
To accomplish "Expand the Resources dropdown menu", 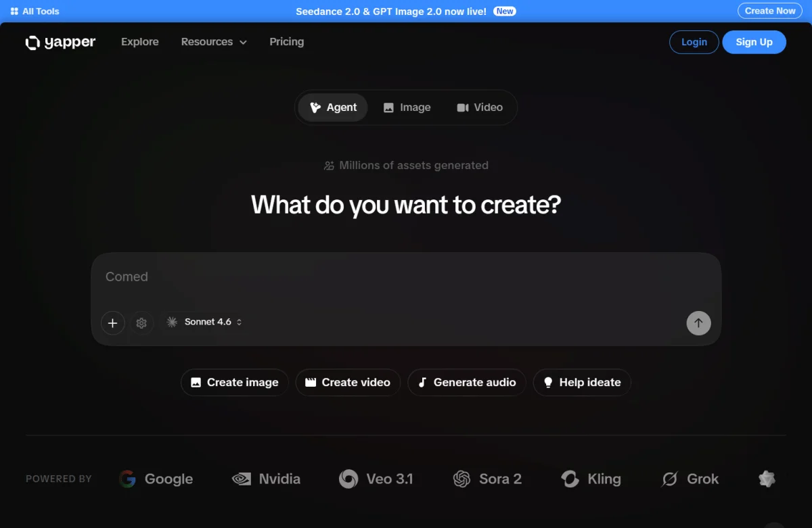I will coord(214,42).
